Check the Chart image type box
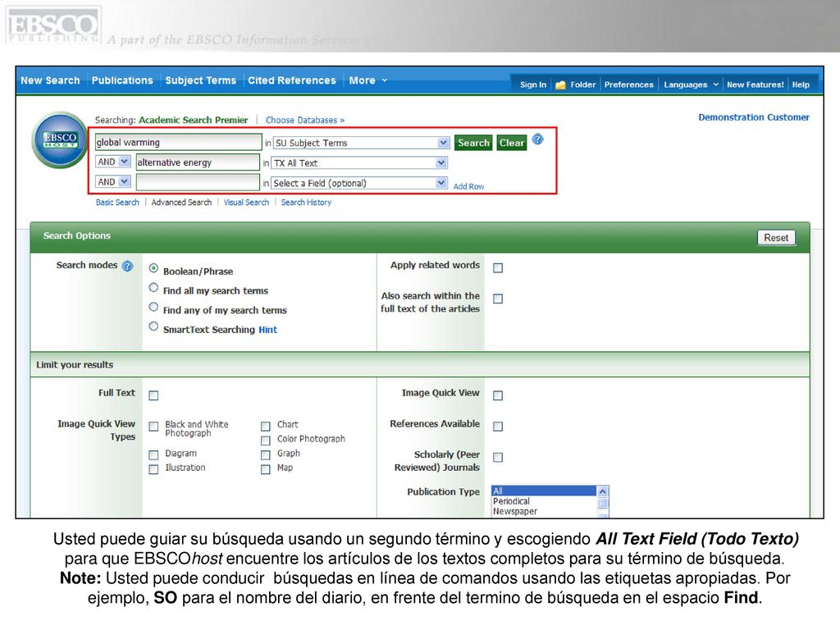Viewport: 840px width, 630px height. [x=265, y=427]
